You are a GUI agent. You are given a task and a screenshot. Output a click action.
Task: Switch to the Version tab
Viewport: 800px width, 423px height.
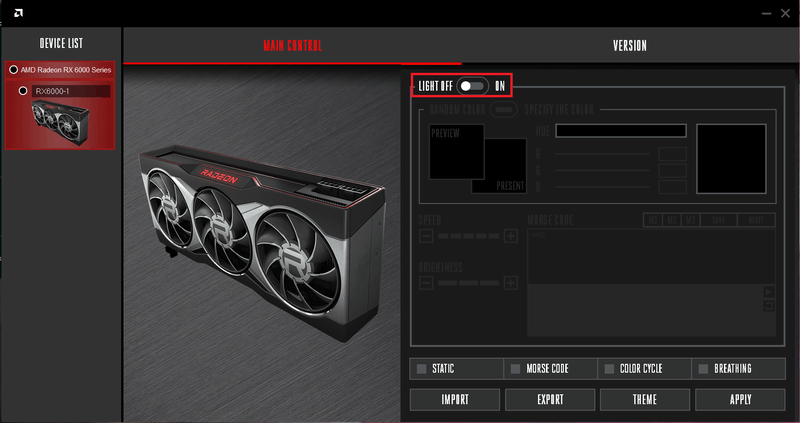[x=630, y=45]
